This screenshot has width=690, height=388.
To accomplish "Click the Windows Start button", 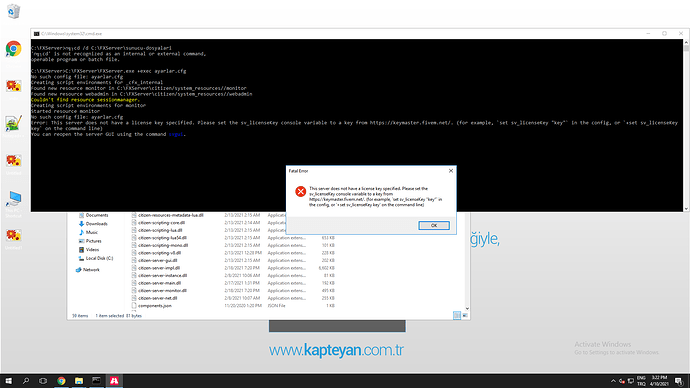I will (x=8, y=381).
